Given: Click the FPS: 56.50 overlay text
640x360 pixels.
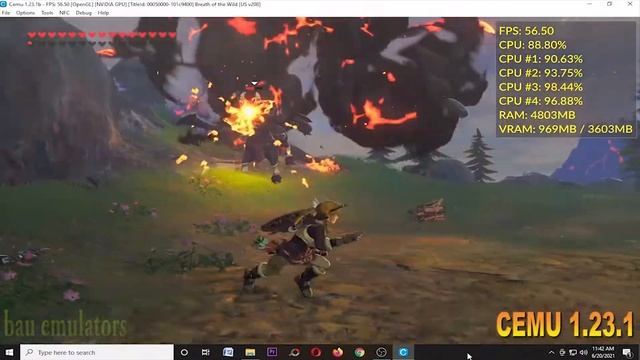Looking at the screenshot, I should click(x=527, y=31).
